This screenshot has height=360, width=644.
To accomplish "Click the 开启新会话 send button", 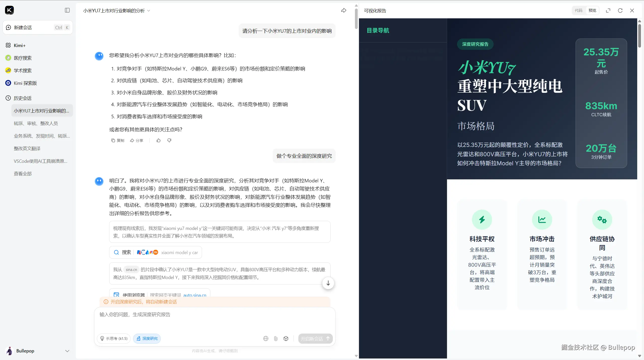I will 315,339.
